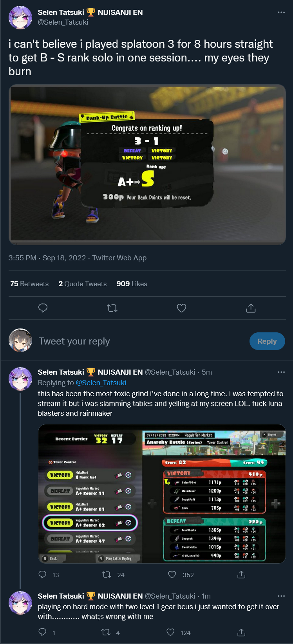The width and height of the screenshot is (293, 644).
Task: Open more menu on hard mode reply
Action: coord(281,596)
